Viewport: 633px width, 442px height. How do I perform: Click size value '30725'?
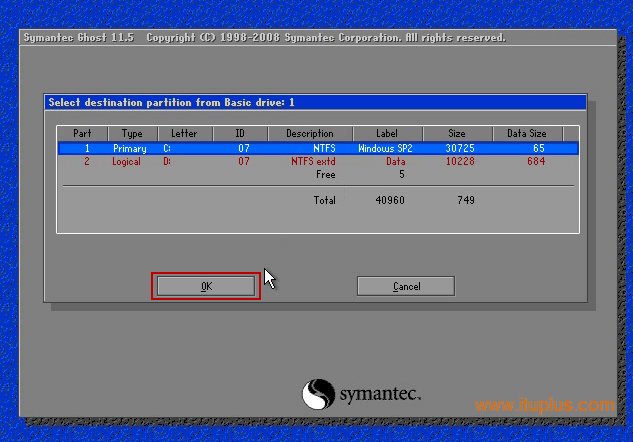[x=460, y=149]
